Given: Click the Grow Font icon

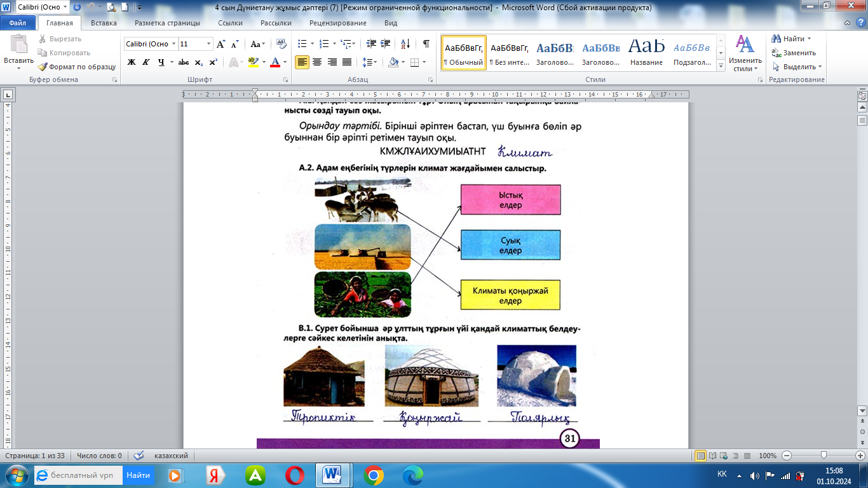Looking at the screenshot, I should 221,44.
